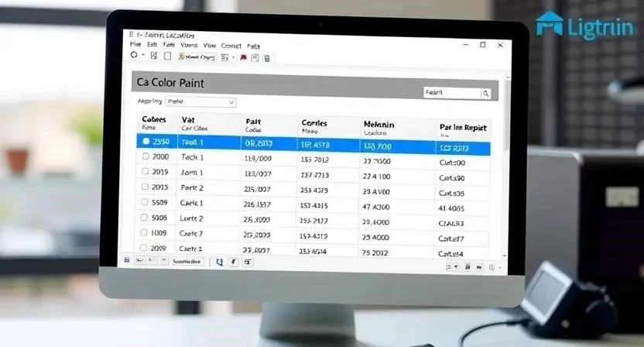Open the first menu in menu bar
Screen dimensions: 644x347
135,46
